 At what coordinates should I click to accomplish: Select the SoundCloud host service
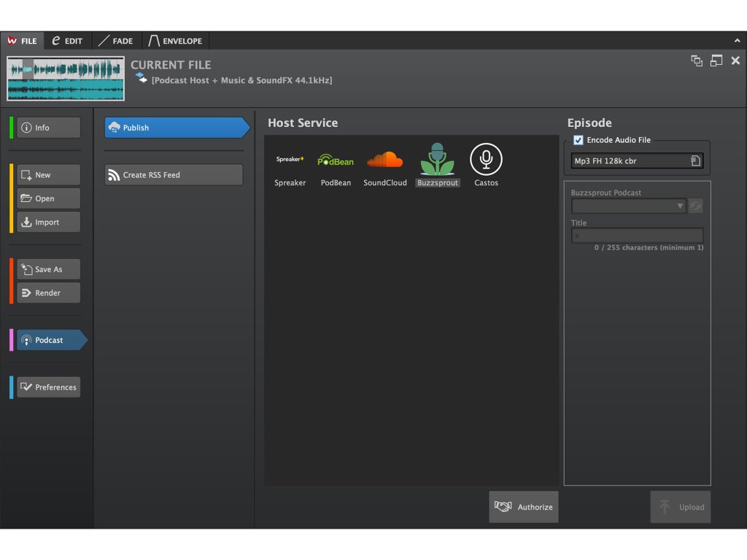(x=384, y=160)
